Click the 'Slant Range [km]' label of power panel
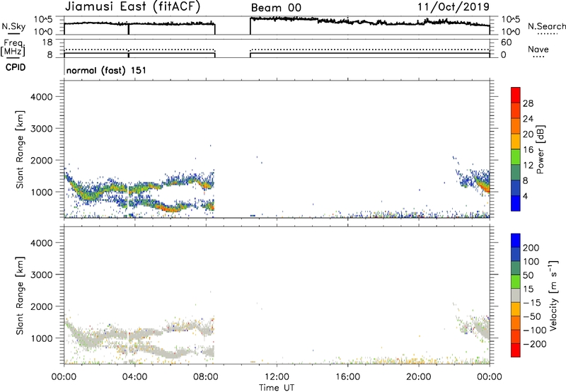Image resolution: width=566 pixels, height=392 pixels. [x=20, y=149]
